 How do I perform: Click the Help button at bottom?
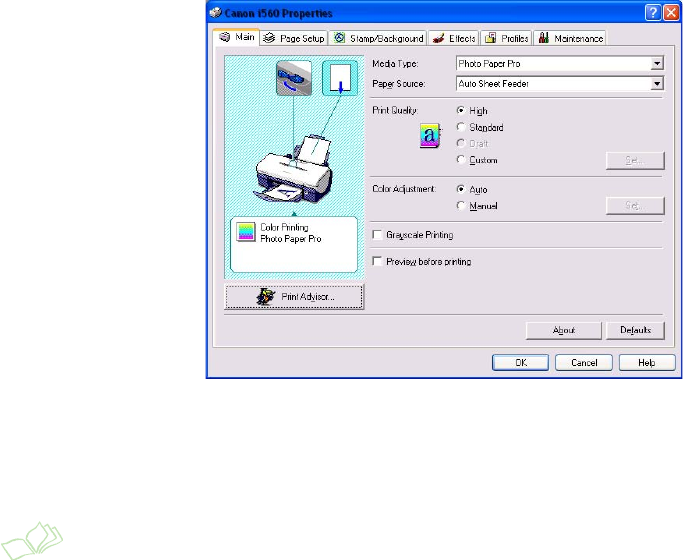647,363
